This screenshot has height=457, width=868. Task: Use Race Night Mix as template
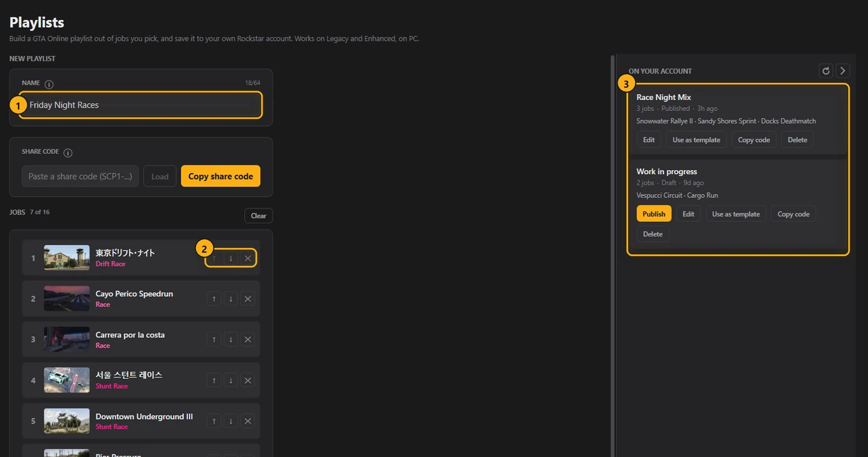pyautogui.click(x=696, y=140)
